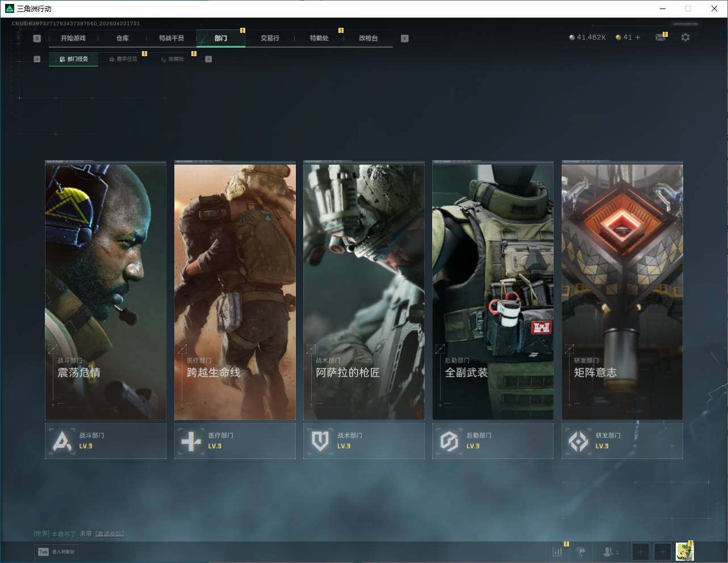Open the second sub-tab next to 部门任务
Image resolution: width=728 pixels, height=563 pixels.
123,59
